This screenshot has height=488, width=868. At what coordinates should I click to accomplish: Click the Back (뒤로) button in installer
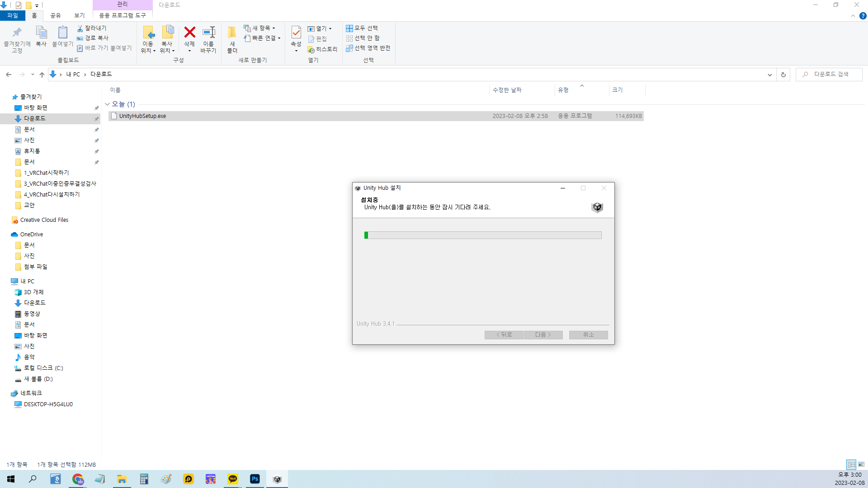(x=504, y=335)
